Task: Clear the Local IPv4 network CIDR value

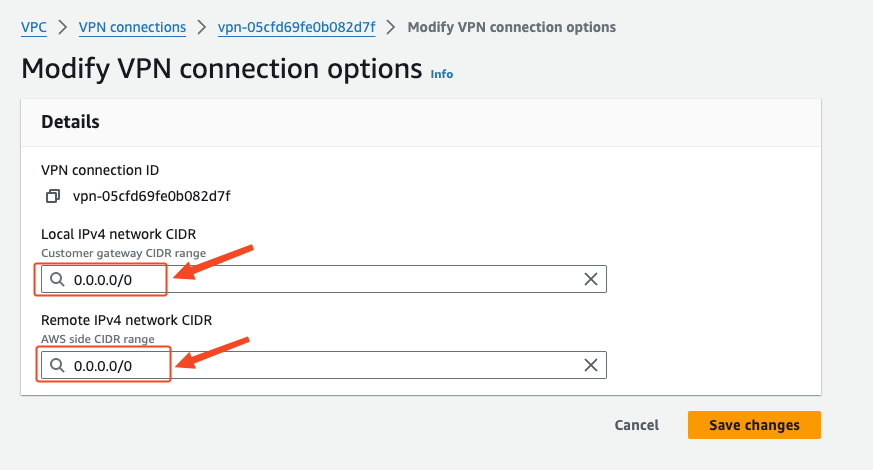Action: 591,279
